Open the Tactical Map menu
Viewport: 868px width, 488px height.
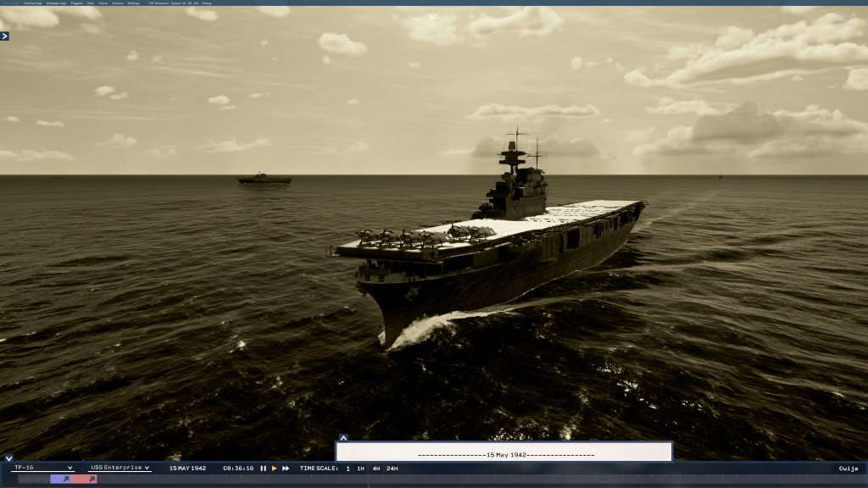33,3
